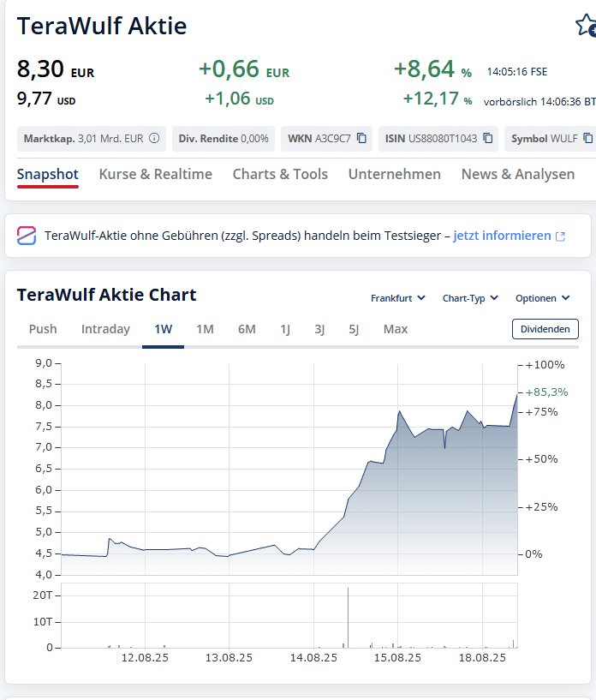This screenshot has height=700, width=596.
Task: Follow the 'jetzt informieren' link
Action: 502,236
